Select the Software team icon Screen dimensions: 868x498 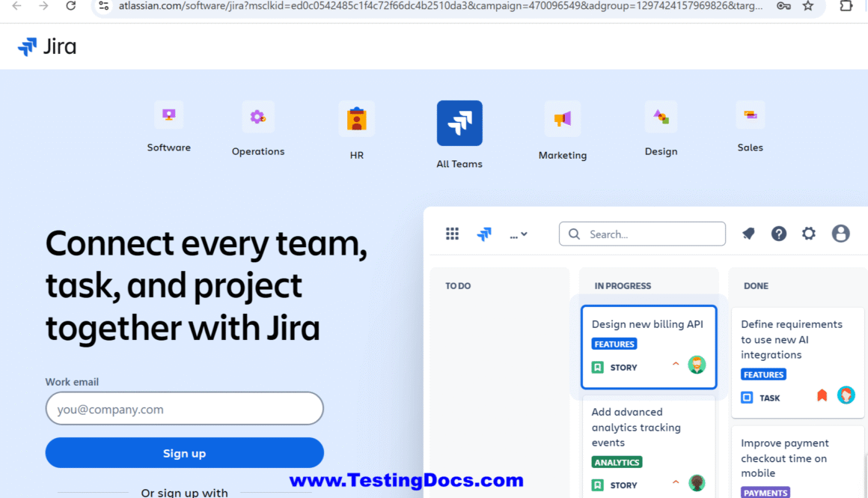[168, 115]
